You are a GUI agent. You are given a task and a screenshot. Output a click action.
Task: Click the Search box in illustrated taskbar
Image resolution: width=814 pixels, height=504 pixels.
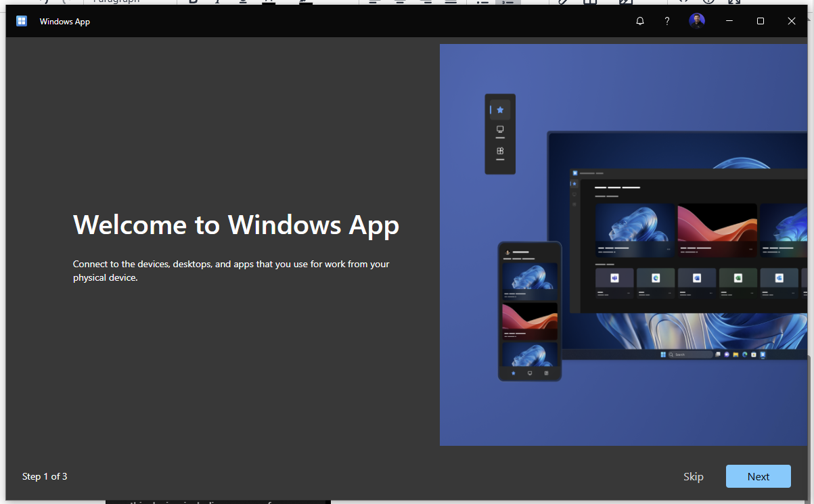coord(689,354)
